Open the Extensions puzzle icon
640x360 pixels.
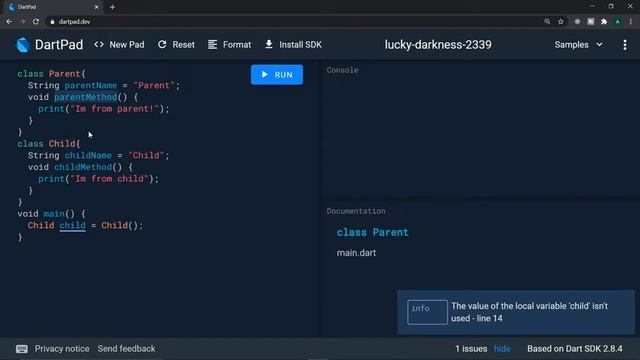tap(604, 22)
